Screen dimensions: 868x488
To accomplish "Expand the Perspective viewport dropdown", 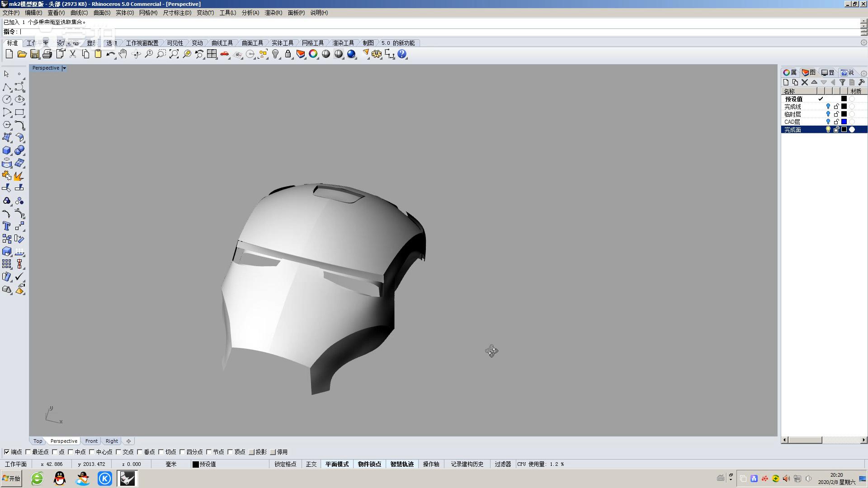I will (64, 67).
